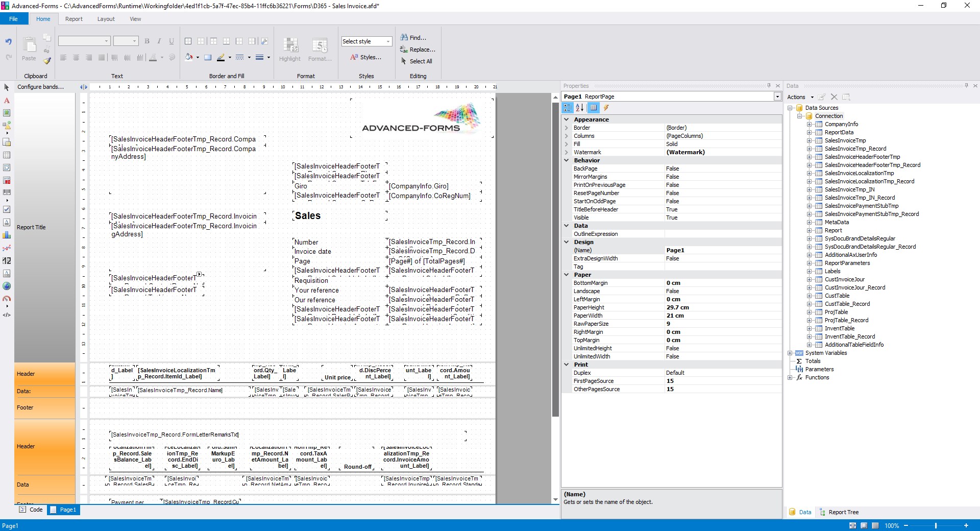The image size is (980, 531).
Task: Select the Gauge object tool
Action: click(7, 299)
